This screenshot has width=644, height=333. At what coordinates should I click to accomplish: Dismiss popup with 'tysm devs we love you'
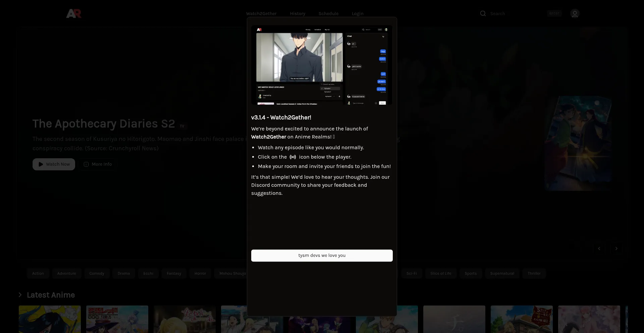tap(322, 256)
